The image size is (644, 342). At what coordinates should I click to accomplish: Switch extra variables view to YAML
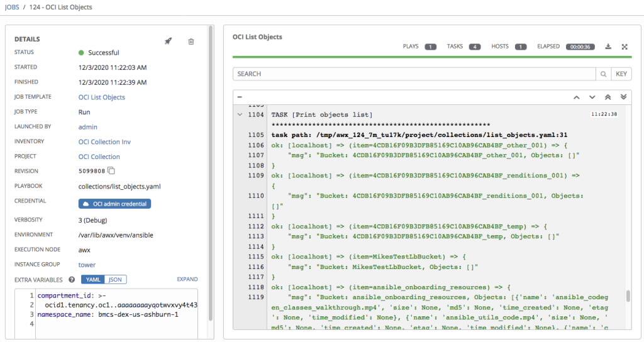tap(92, 280)
